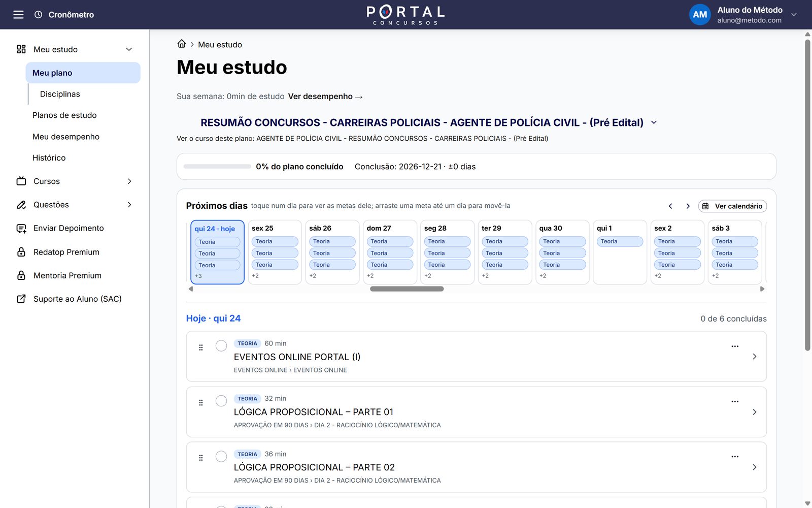
Task: Click the Mentoria Premium lock icon
Action: click(21, 275)
